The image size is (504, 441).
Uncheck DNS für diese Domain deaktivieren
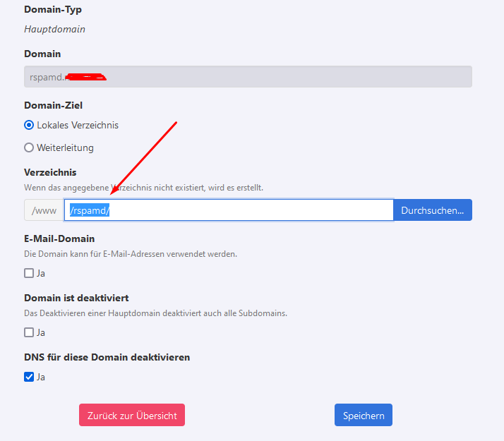29,377
